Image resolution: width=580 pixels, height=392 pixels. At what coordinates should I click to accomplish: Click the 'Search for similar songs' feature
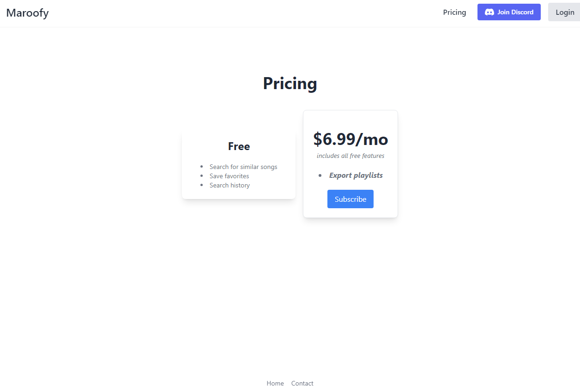tap(243, 167)
